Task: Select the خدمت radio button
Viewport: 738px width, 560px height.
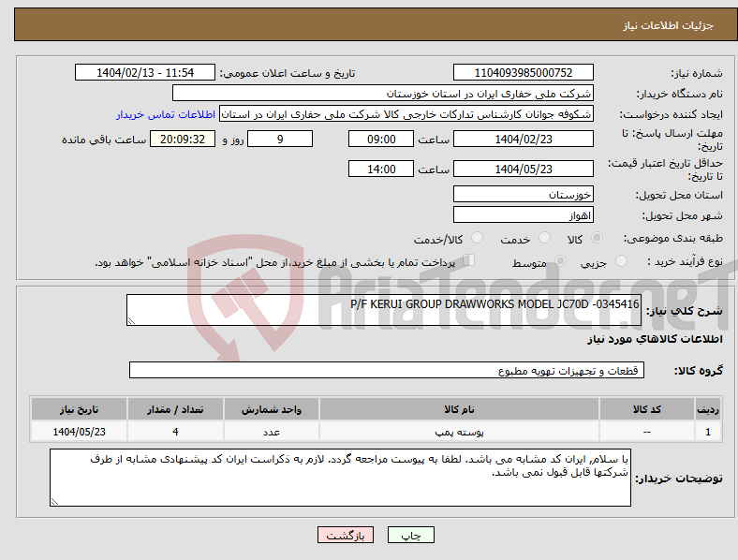Action: [544, 238]
